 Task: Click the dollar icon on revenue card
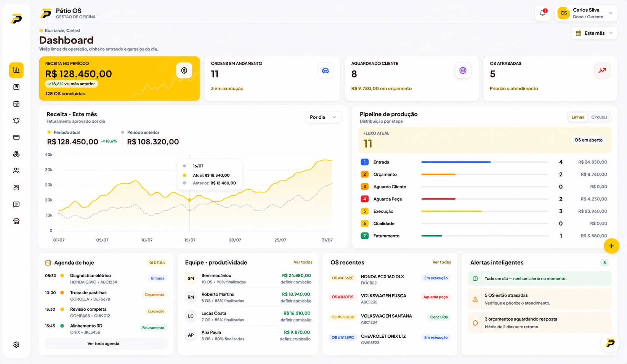184,70
